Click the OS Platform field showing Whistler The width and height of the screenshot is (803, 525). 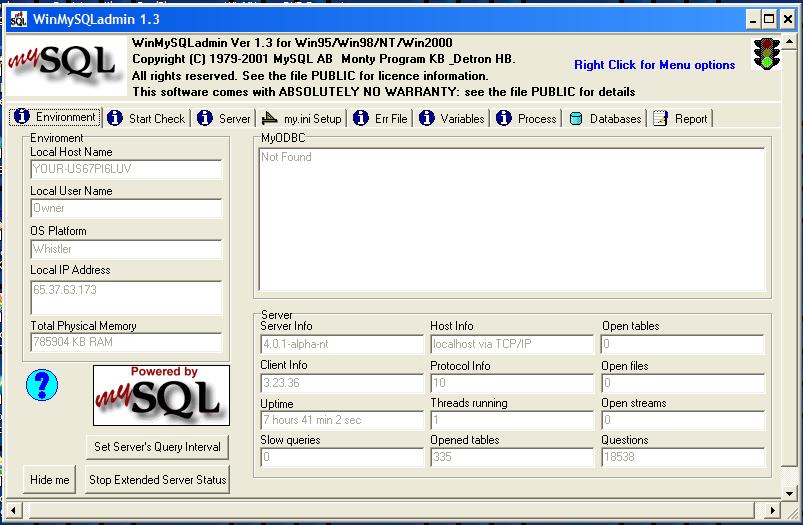point(126,249)
